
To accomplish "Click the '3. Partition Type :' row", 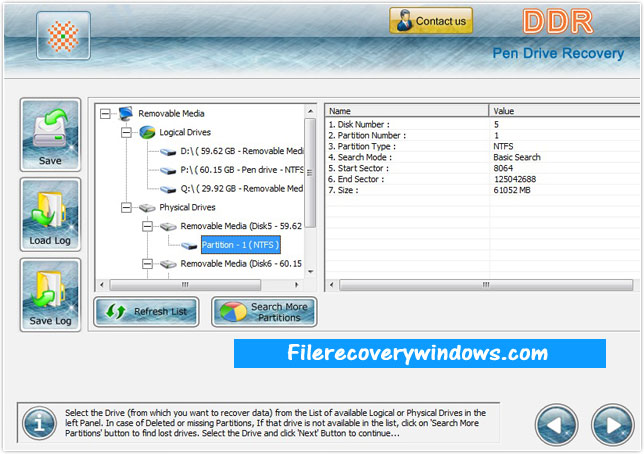I will coord(483,146).
